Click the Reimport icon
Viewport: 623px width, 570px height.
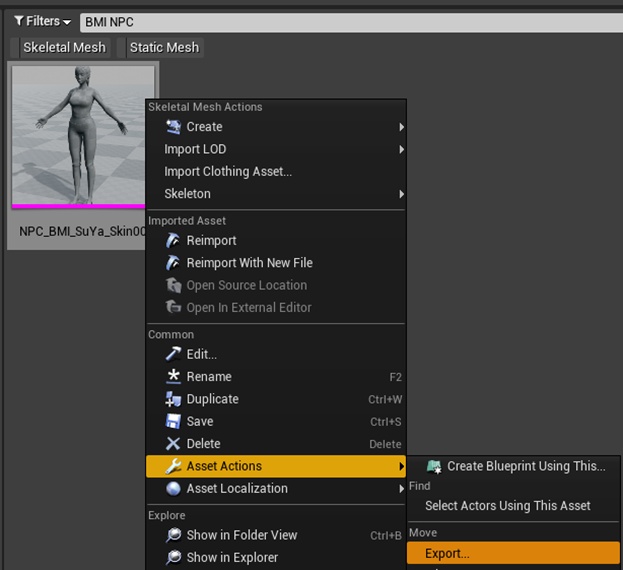173,241
